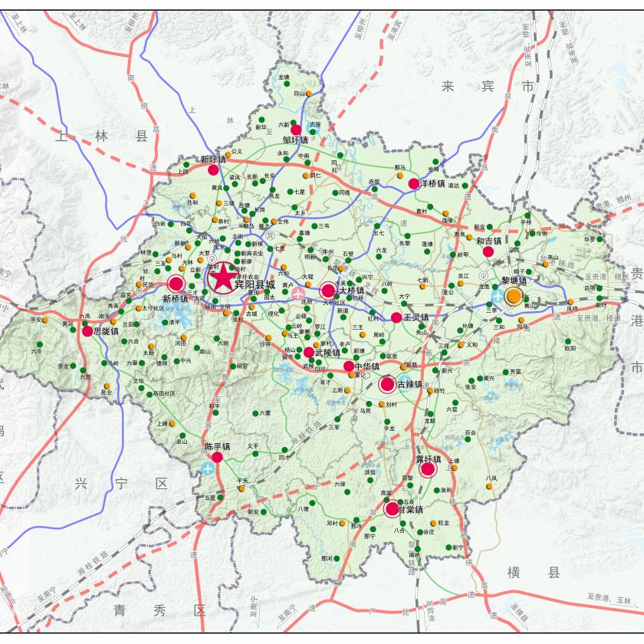644x644 pixels.
Task: Select the 公义 village label
Action: [237, 152]
